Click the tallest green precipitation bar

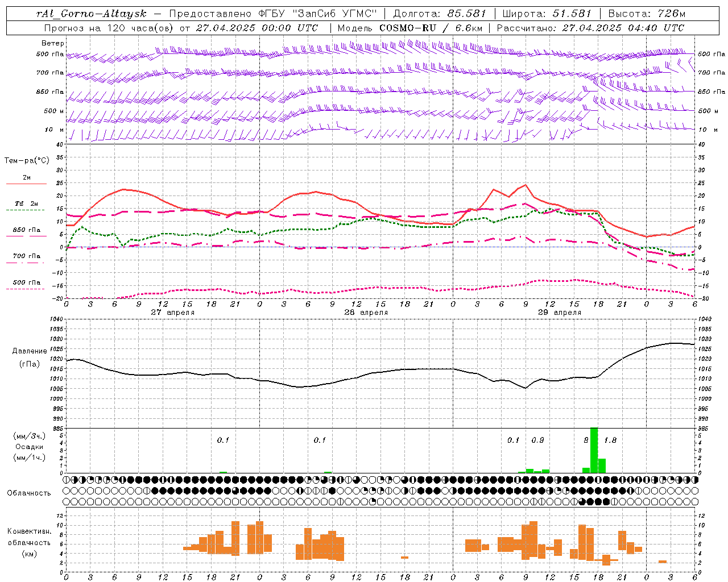pos(594,450)
